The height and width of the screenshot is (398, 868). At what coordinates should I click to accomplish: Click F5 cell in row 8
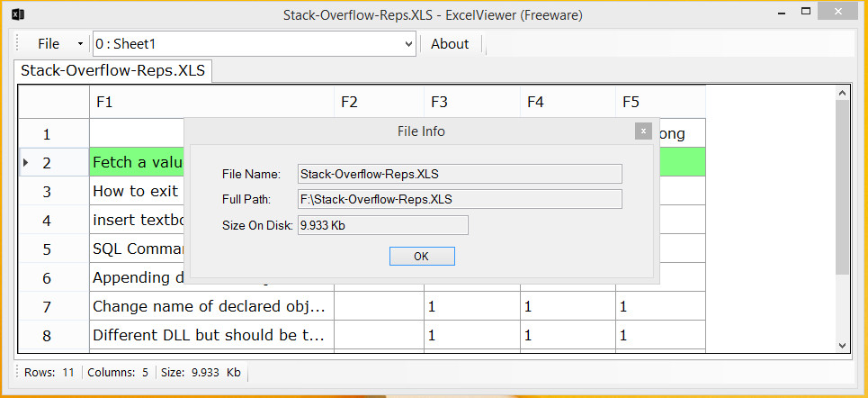pyautogui.click(x=660, y=335)
